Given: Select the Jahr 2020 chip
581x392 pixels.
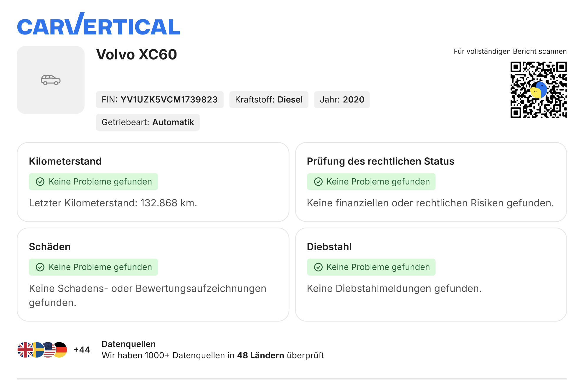Looking at the screenshot, I should (x=342, y=100).
